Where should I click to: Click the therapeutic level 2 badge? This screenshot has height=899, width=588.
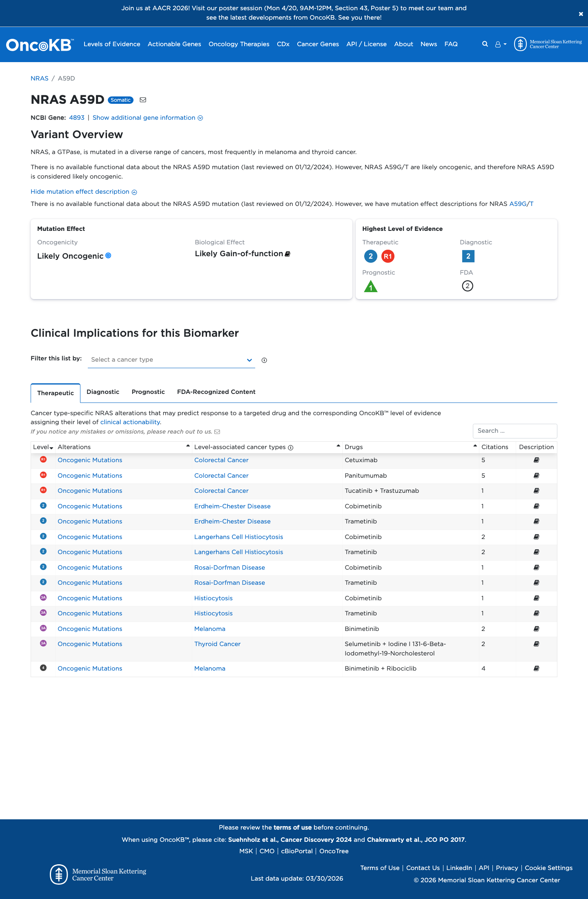click(x=371, y=256)
